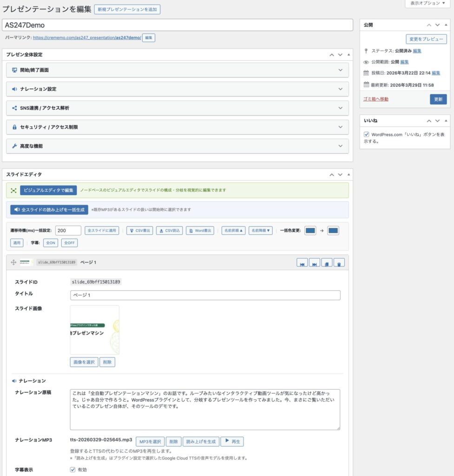Expand the セキュリティ / アクセス制限 section
The width and height of the screenshot is (454, 476).
pyautogui.click(x=178, y=127)
